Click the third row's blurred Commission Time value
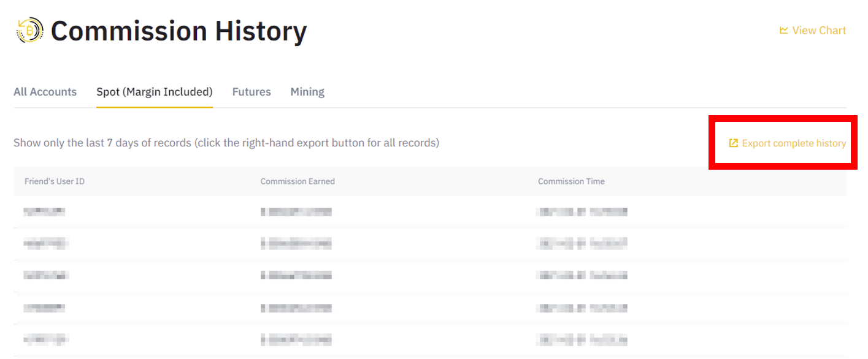Screen dimensions: 868x359 pyautogui.click(x=582, y=276)
